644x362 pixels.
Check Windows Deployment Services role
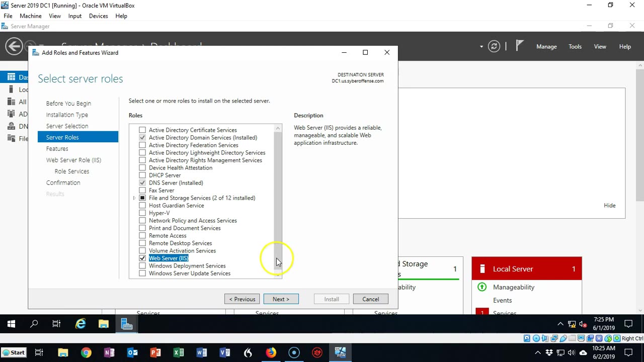click(x=142, y=265)
